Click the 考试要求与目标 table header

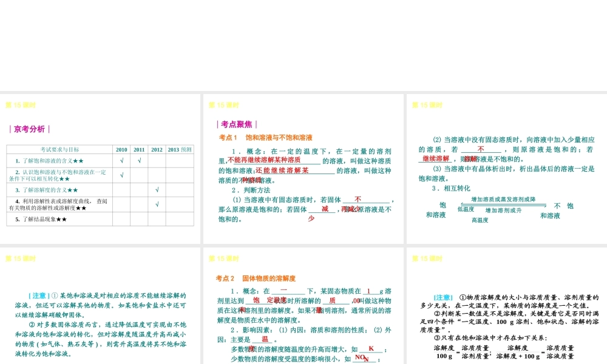tap(59, 149)
